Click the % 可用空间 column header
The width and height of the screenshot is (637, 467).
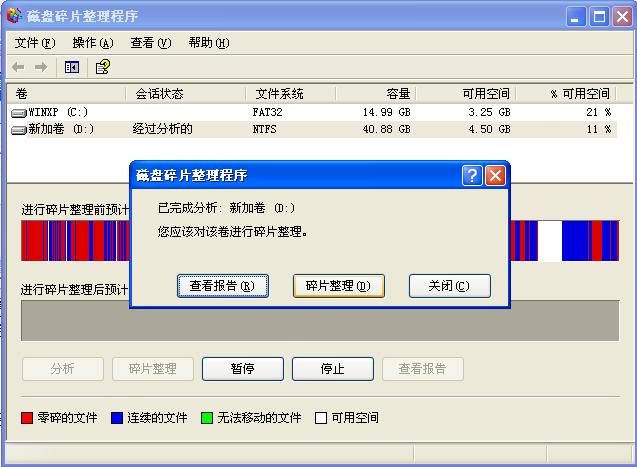click(x=566, y=94)
